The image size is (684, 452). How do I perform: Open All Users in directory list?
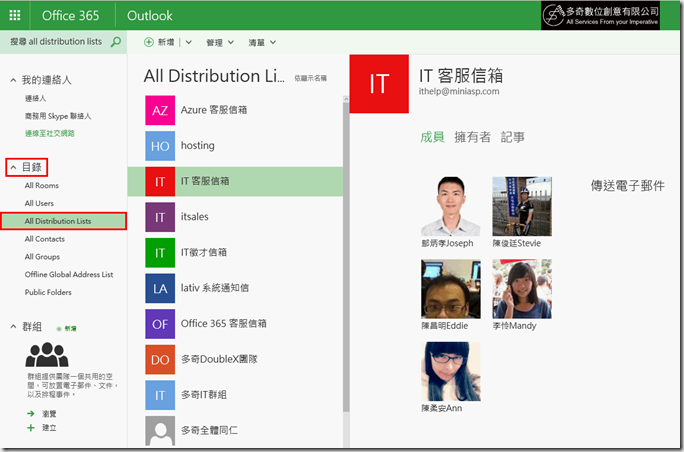[39, 203]
